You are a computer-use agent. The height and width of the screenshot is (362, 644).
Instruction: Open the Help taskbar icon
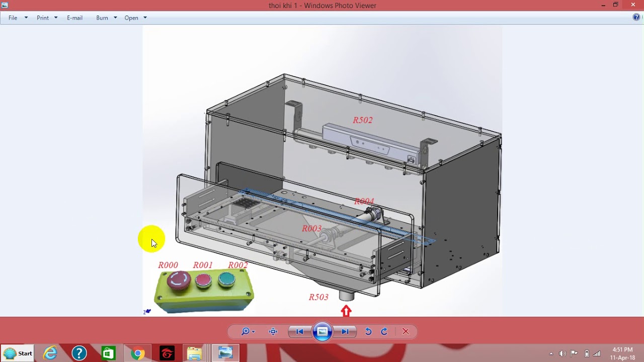tap(79, 353)
